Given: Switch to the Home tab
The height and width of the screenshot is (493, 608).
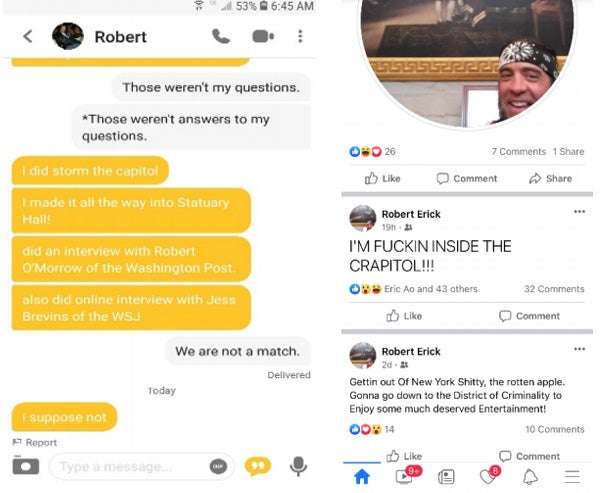Looking at the screenshot, I should [362, 476].
